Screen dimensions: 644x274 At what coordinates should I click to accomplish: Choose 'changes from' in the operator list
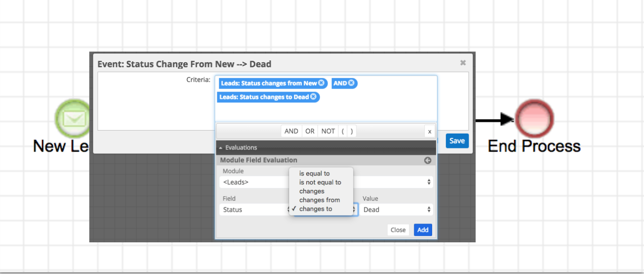[x=319, y=200]
